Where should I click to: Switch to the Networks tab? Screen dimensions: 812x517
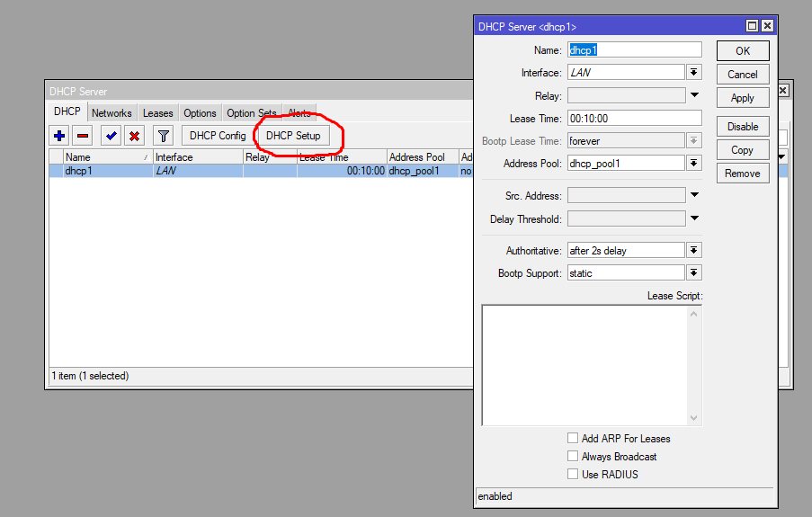pos(112,113)
